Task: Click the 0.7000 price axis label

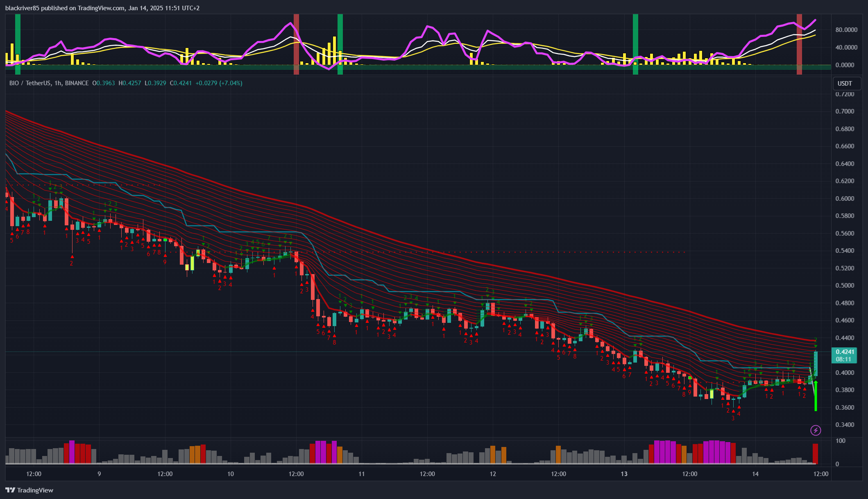Action: pos(845,111)
